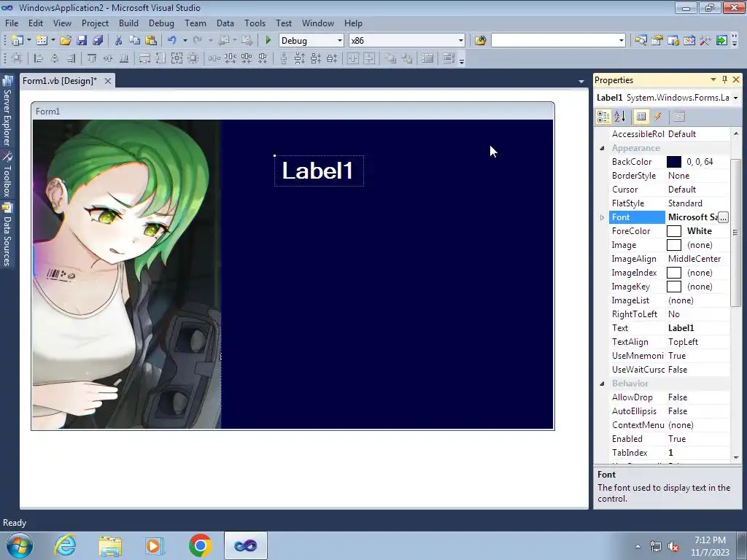Collapse the Appearance category
The height and width of the screenshot is (560, 747).
click(x=602, y=148)
